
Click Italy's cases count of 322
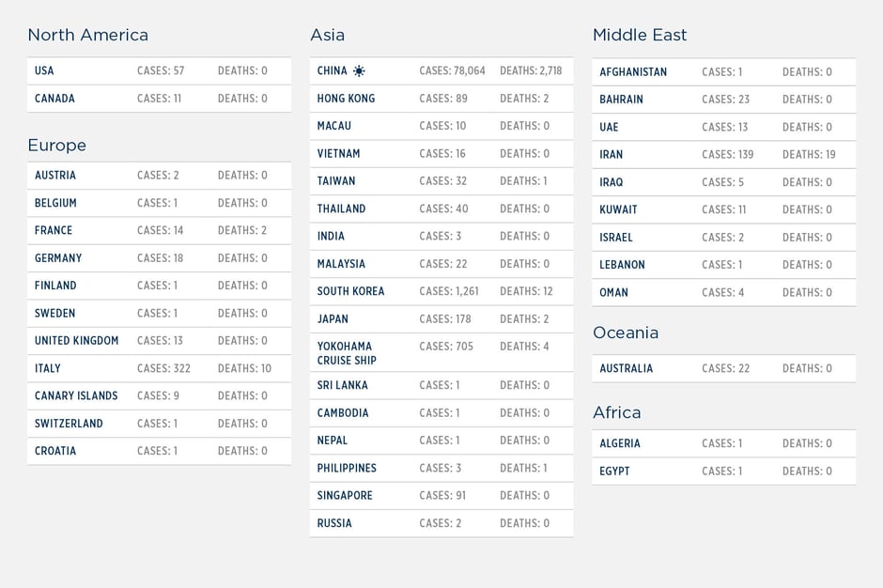[x=163, y=368]
